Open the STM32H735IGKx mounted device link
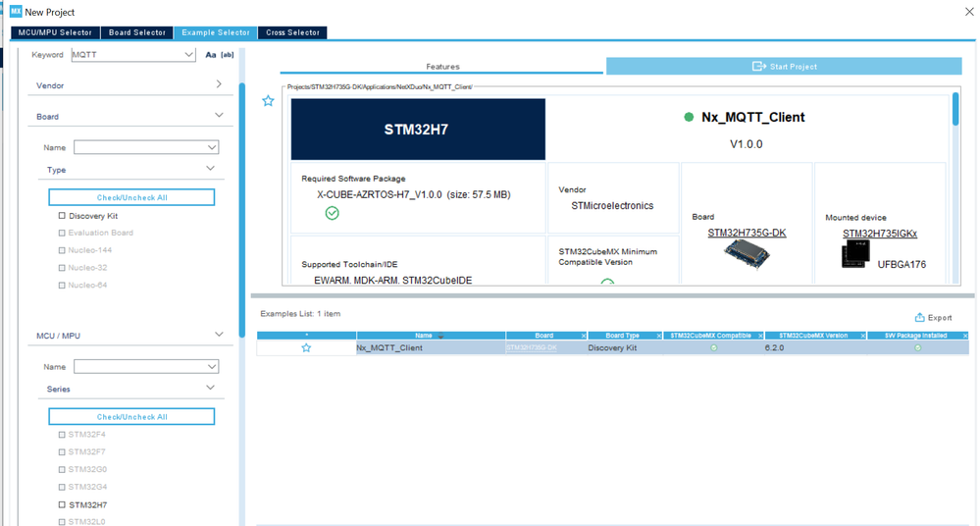 pos(879,234)
